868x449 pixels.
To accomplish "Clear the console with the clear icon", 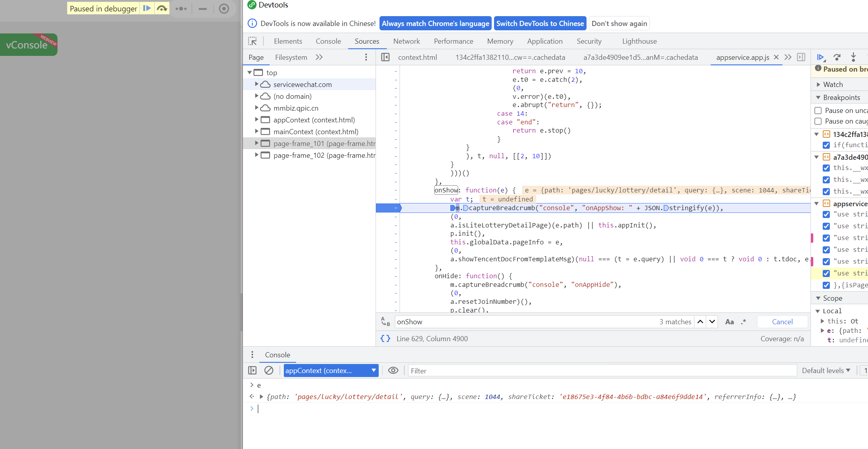I will pyautogui.click(x=269, y=371).
